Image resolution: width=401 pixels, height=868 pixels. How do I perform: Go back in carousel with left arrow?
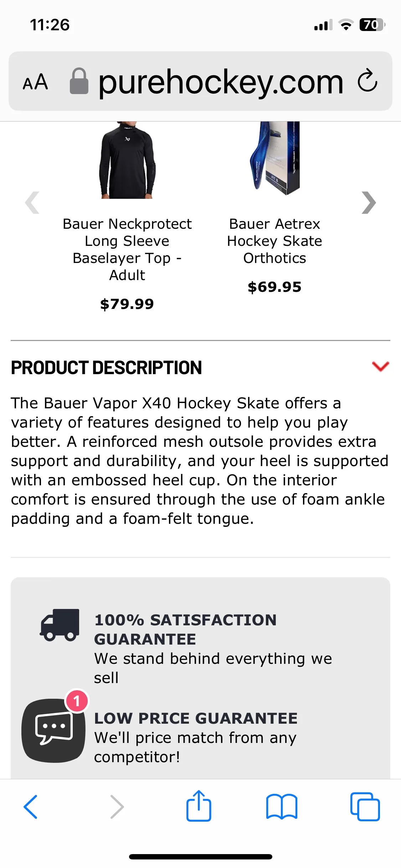32,202
